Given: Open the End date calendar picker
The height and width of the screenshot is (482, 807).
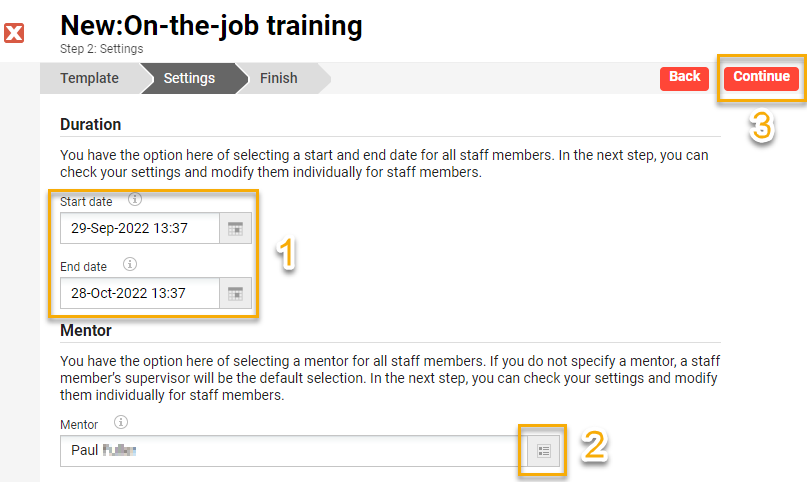Looking at the screenshot, I should 235,293.
